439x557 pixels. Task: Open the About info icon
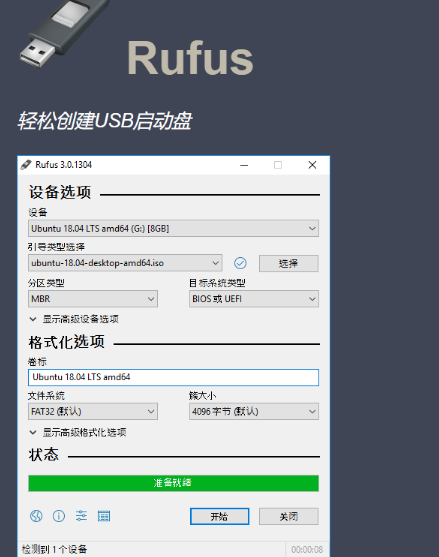pyautogui.click(x=59, y=516)
